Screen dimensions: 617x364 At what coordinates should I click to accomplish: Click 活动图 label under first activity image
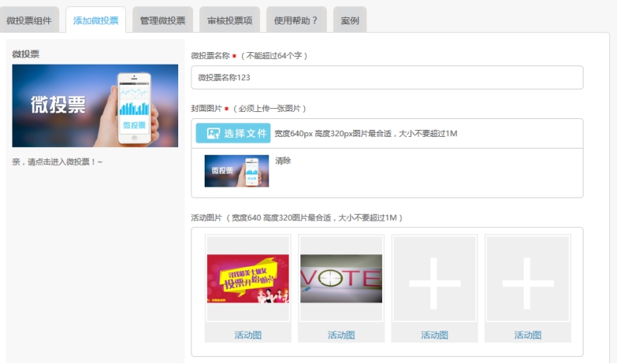click(x=247, y=335)
